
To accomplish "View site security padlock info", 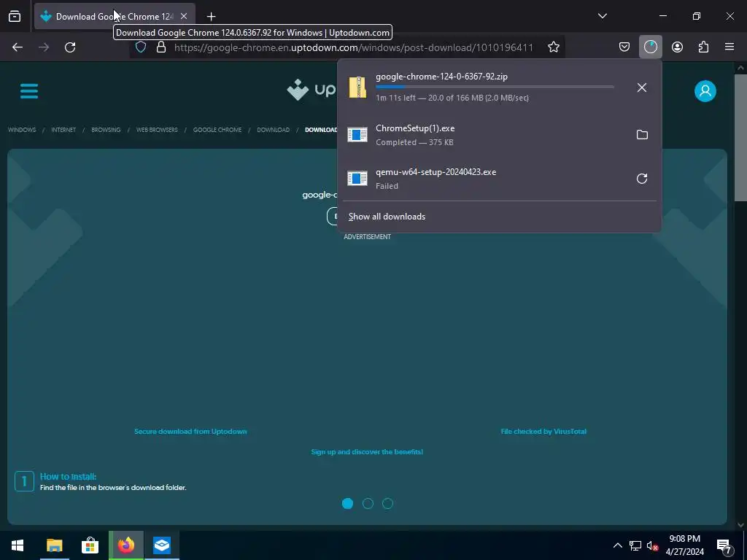I will point(161,47).
